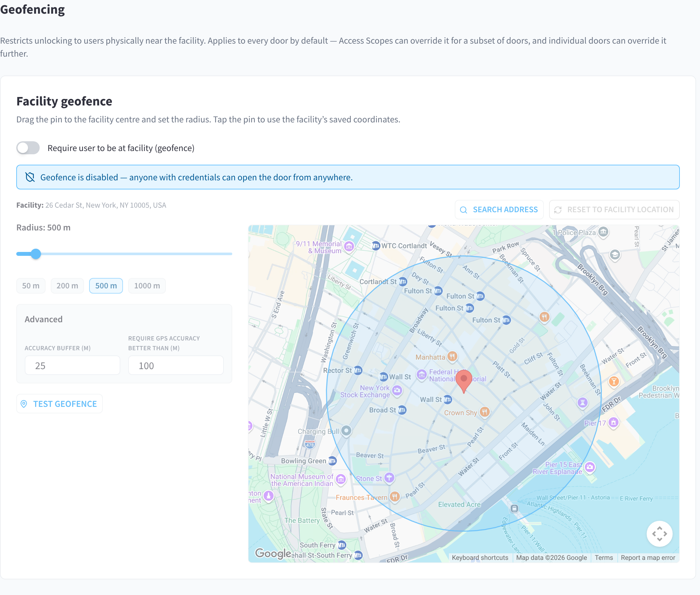Click the map camera controls button
This screenshot has width=700, height=595.
click(x=660, y=534)
